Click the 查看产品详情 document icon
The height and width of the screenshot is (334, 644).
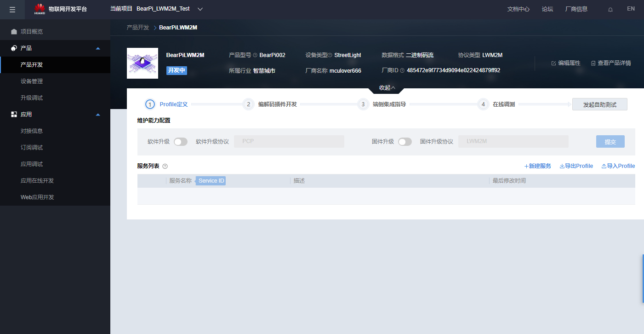pos(593,63)
